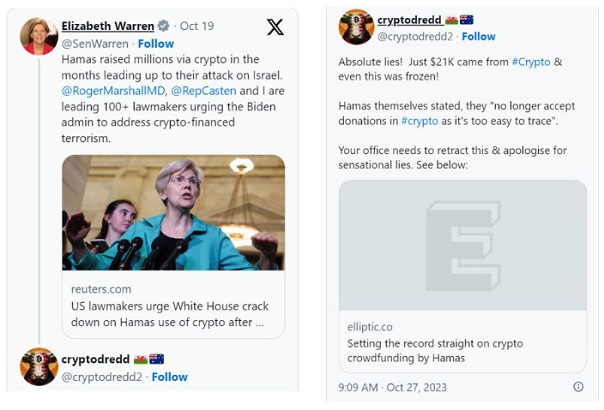The width and height of the screenshot is (604, 410).
Task: Click the 9:09 AM Oct 27, 2023 timestamp
Action: coord(392,387)
